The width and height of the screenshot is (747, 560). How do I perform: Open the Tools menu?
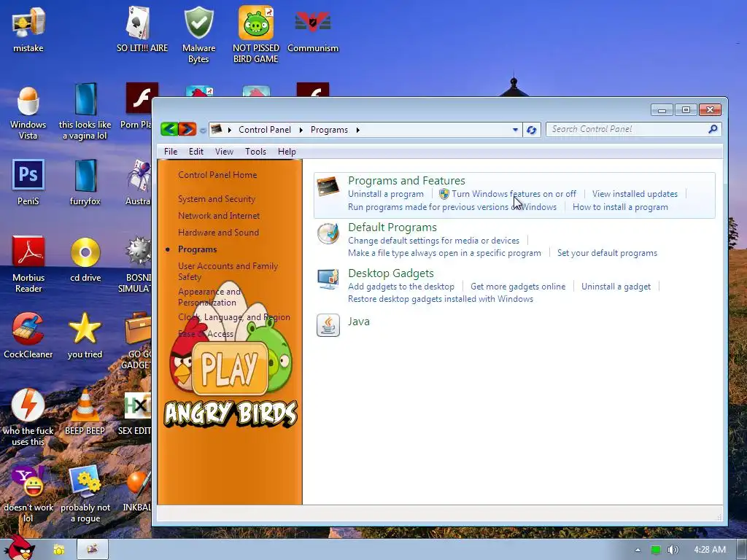pos(255,152)
